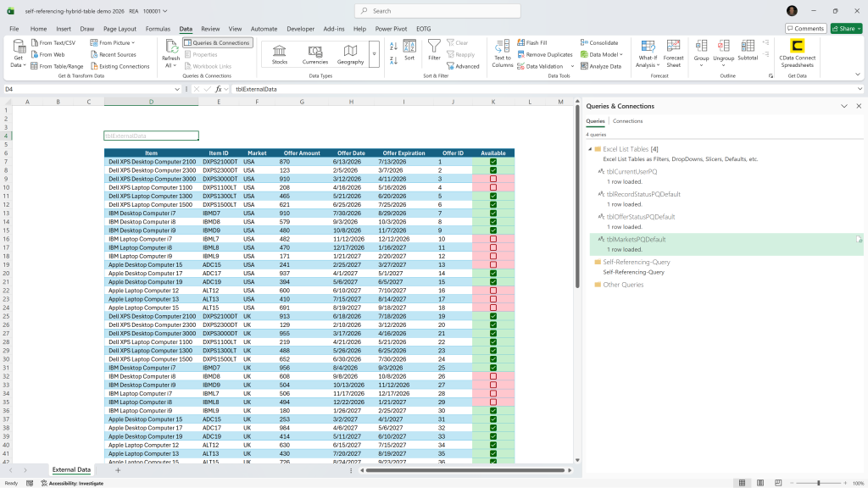Toggle Available checkbox for Offer ID 1
This screenshot has height=488, width=868.
pyautogui.click(x=493, y=162)
